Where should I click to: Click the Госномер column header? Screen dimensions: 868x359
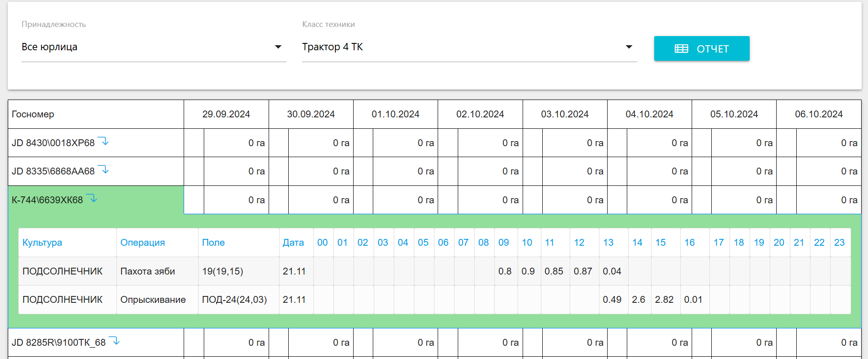click(x=33, y=114)
